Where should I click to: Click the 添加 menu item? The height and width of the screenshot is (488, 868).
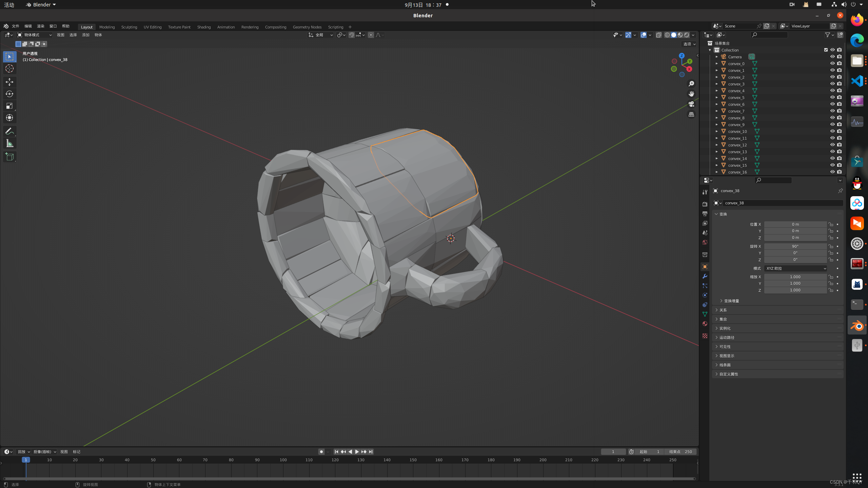86,35
